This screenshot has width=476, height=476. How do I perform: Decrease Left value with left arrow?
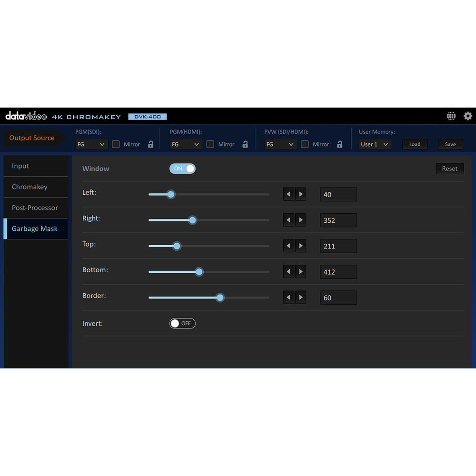click(x=288, y=194)
